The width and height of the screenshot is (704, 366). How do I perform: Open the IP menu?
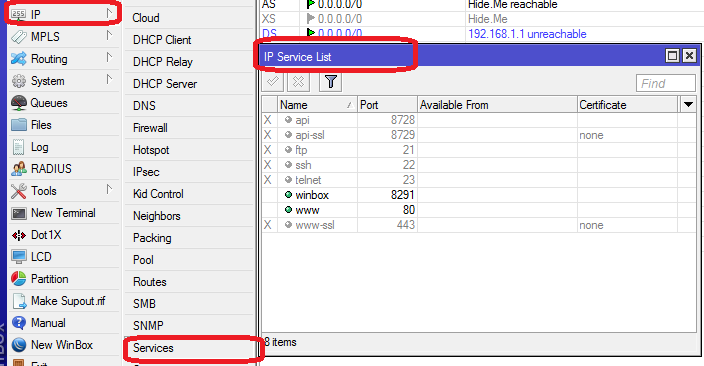[x=63, y=14]
